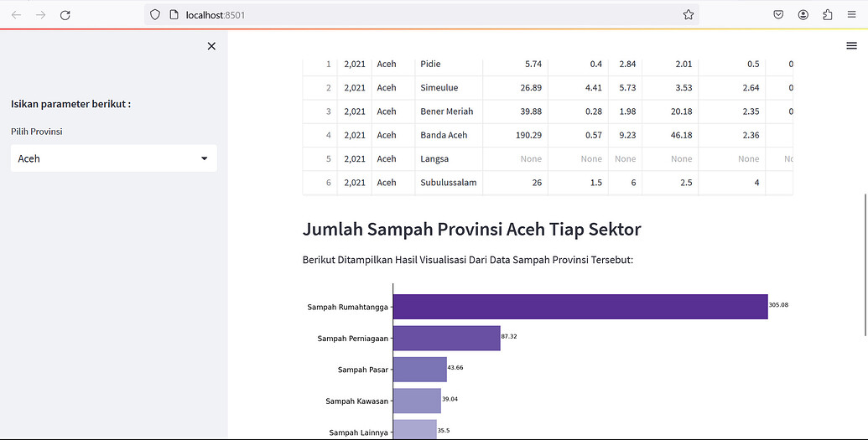Select the Subulussalam table cell
Viewport: 868px width, 440px height.
(449, 183)
